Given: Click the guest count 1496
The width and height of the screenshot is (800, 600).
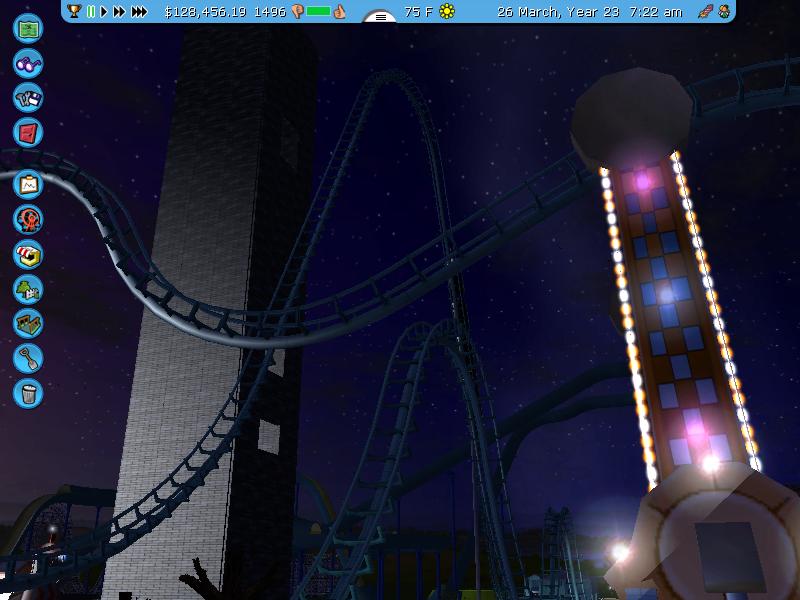Looking at the screenshot, I should coord(270,12).
